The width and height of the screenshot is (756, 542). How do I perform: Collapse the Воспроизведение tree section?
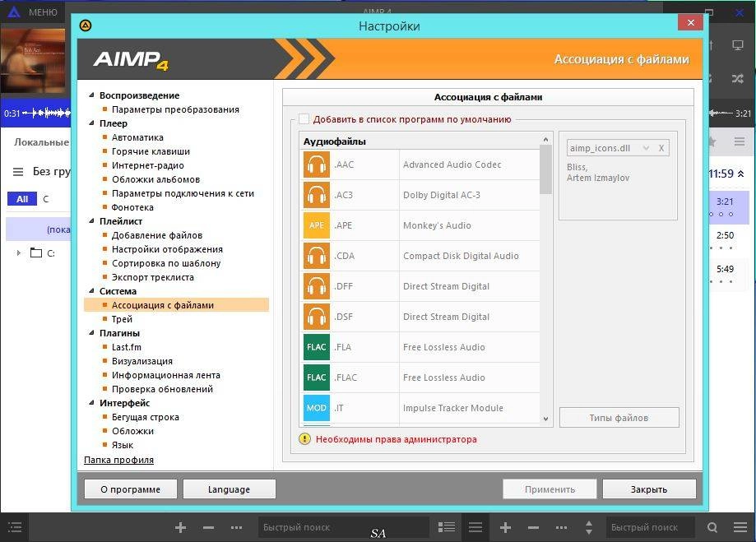pos(91,95)
